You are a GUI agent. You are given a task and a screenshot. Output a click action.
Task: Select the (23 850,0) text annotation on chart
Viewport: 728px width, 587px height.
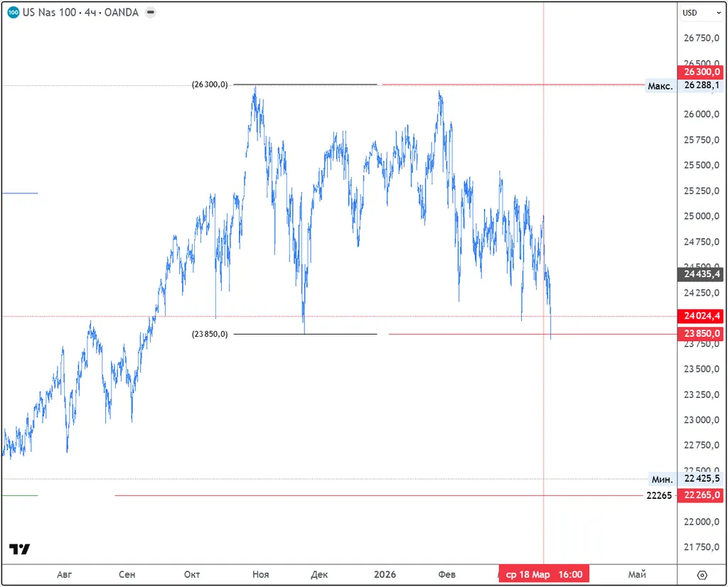pos(210,334)
